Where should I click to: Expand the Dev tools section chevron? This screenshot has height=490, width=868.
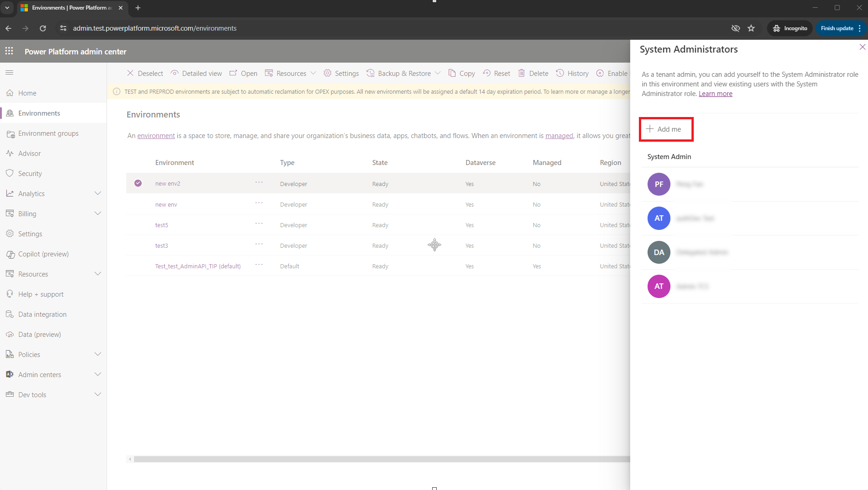tap(97, 394)
